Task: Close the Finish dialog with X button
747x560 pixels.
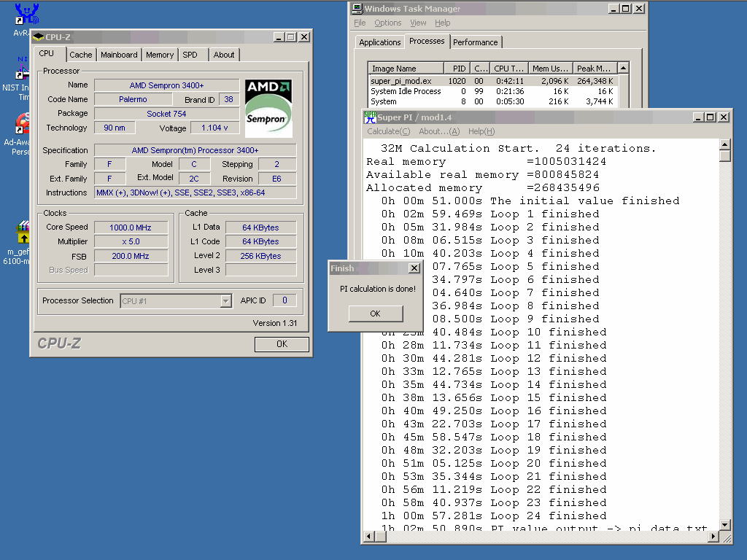Action: point(414,268)
